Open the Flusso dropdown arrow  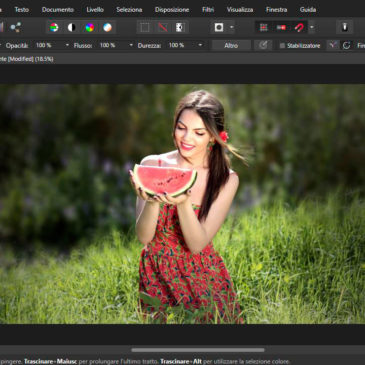[x=131, y=45]
